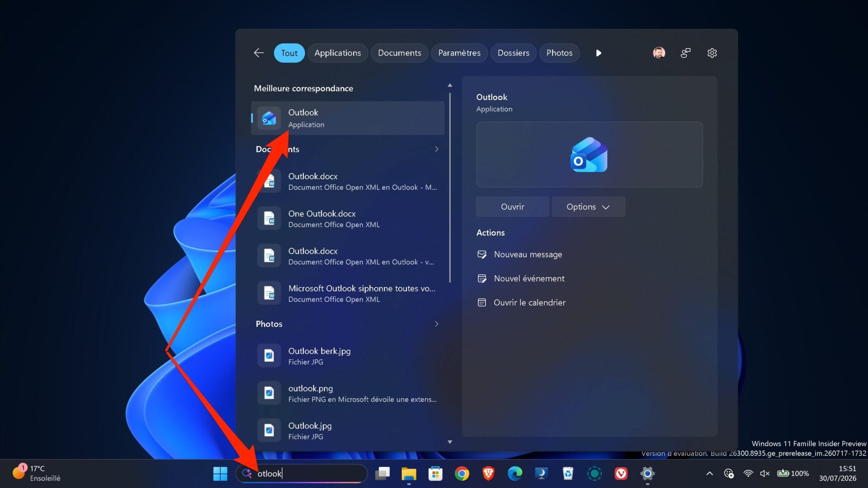Click the large Outlook logo preview
Screen dimensions: 868x488
click(x=589, y=155)
